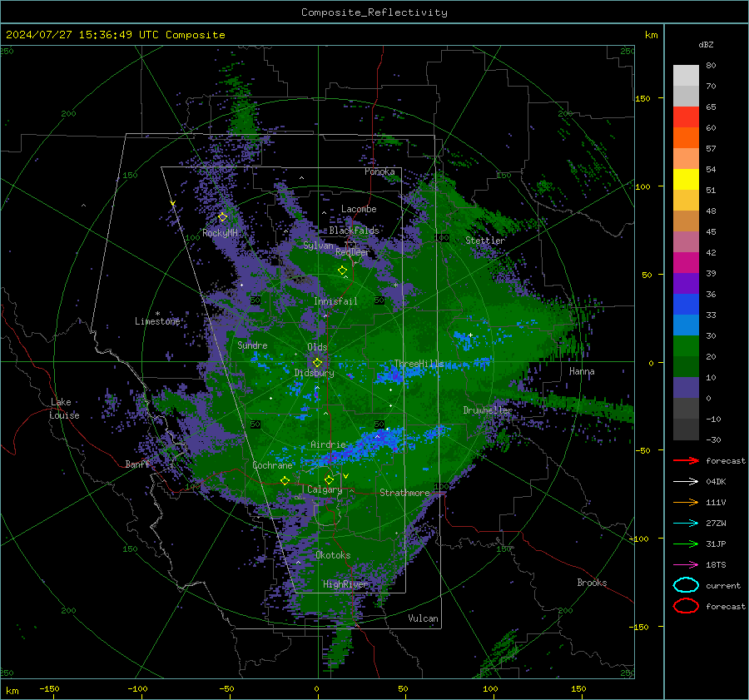Pick the bright yellow 51-54 dBZ swatch

(686, 179)
